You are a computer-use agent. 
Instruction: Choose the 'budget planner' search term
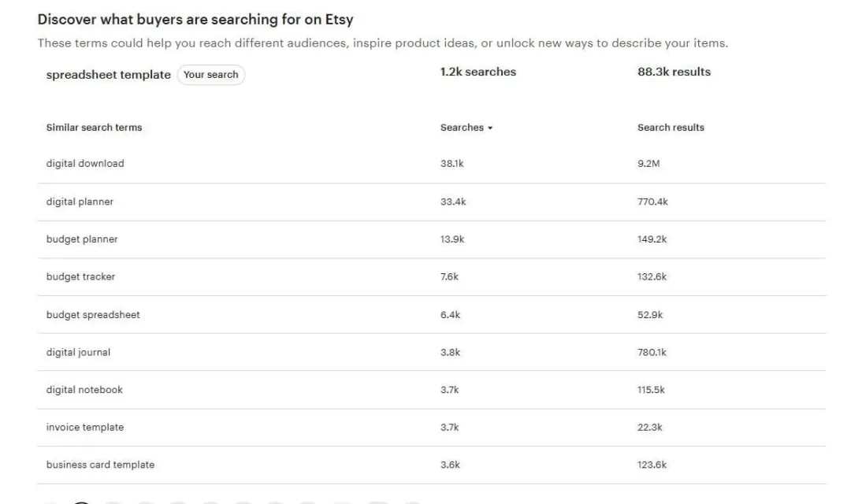82,239
